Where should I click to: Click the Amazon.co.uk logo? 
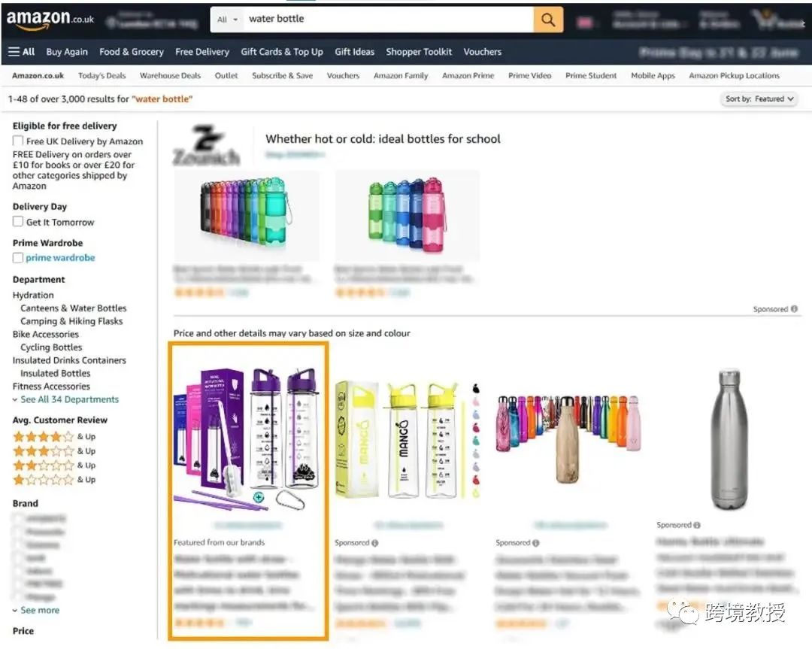tap(50, 19)
